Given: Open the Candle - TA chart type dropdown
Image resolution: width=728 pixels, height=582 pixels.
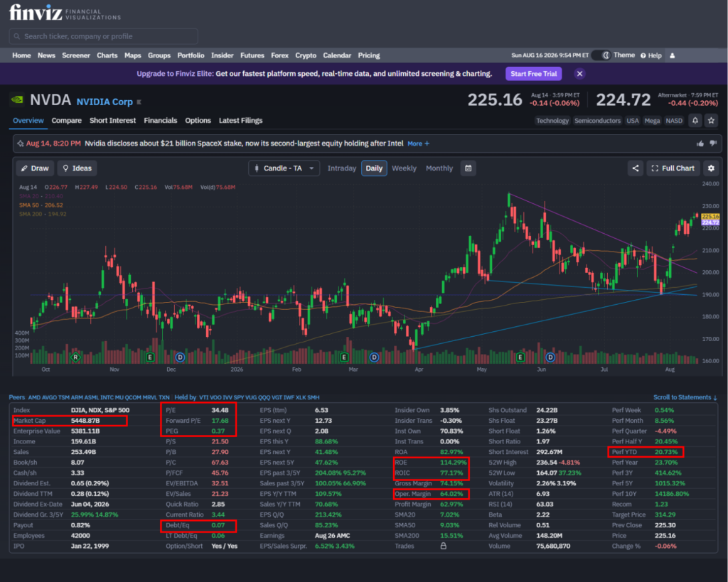Looking at the screenshot, I should click(284, 168).
